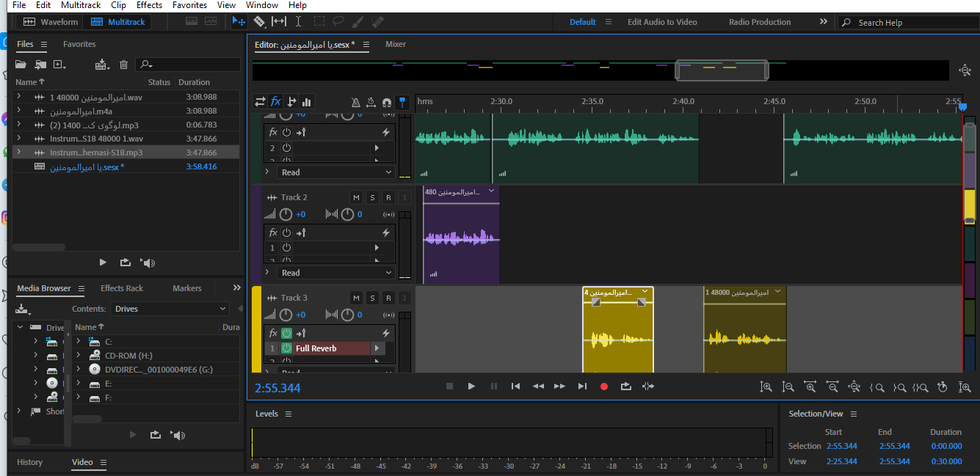Click the Rewind button in the transport
This screenshot has height=476, width=980.
coord(538,387)
